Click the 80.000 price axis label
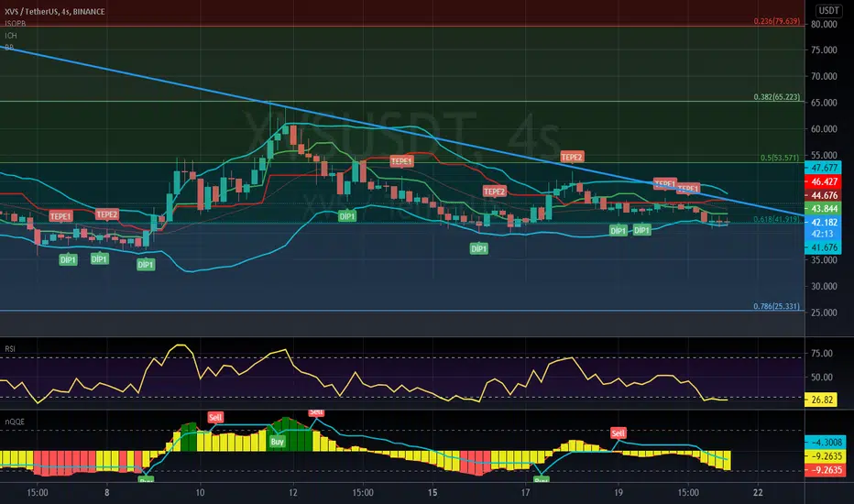854x504 pixels. click(824, 25)
